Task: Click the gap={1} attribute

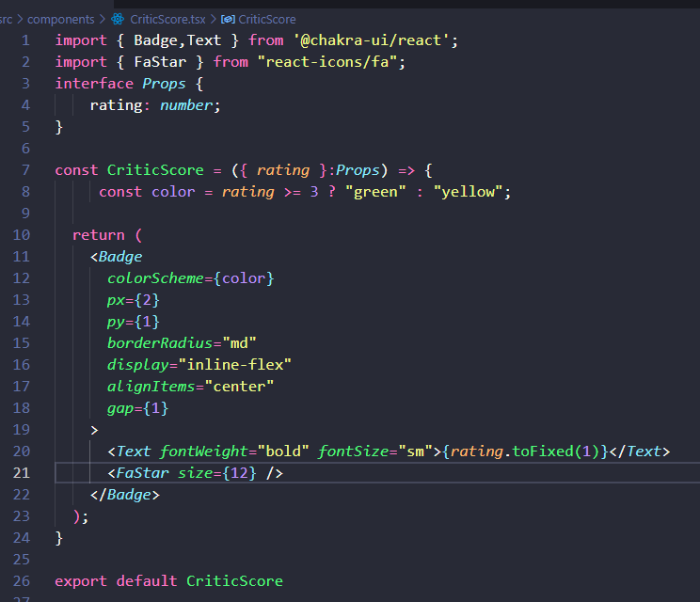Action: [137, 408]
